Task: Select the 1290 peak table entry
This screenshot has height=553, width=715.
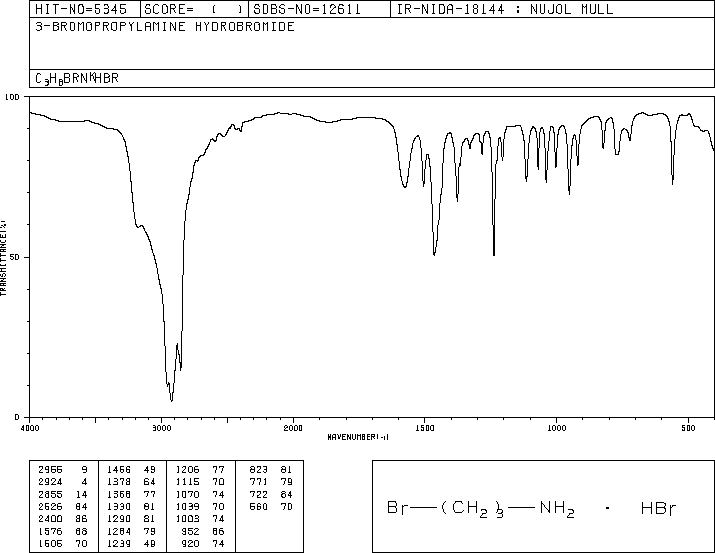Action: pos(131,519)
